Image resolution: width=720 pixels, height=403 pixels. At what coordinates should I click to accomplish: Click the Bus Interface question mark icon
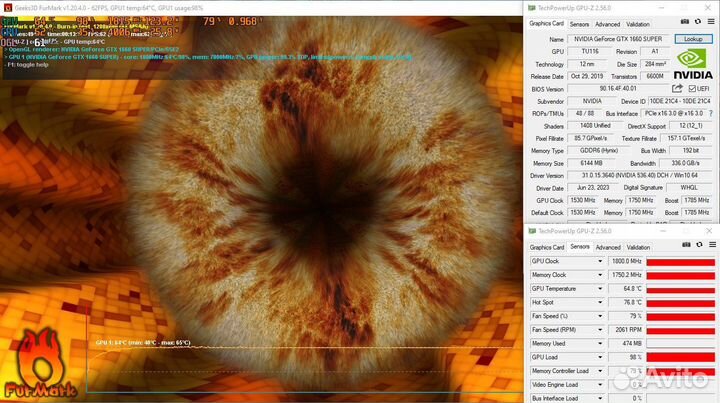coord(711,113)
